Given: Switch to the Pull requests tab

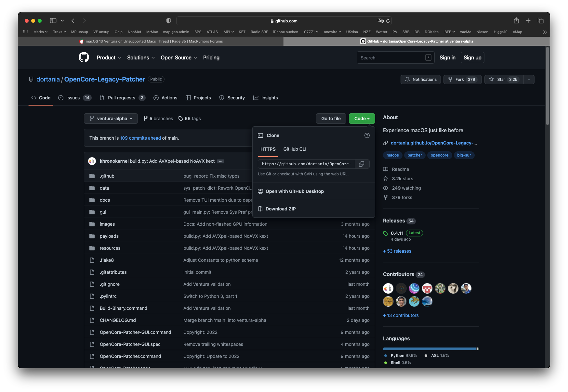Looking at the screenshot, I should tap(123, 98).
